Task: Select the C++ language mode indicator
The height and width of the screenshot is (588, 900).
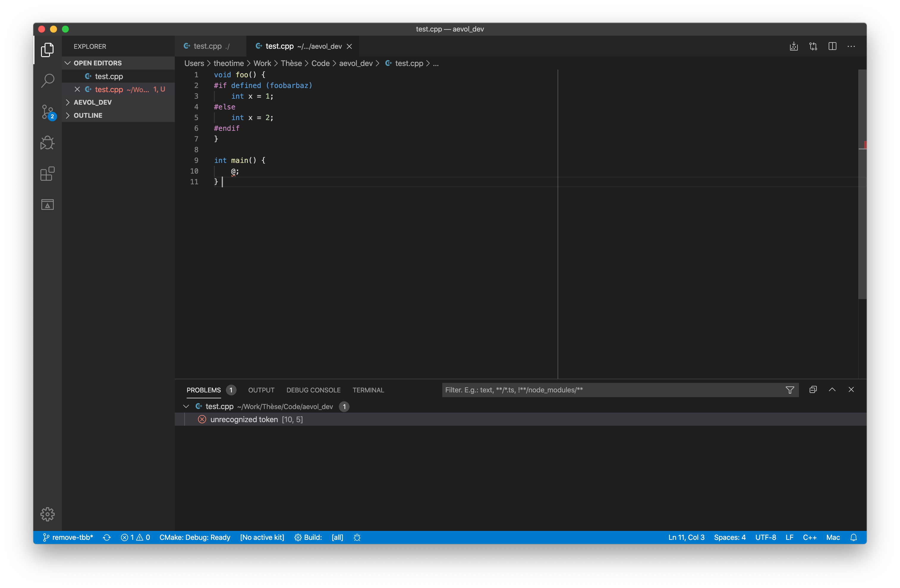Action: [x=810, y=537]
